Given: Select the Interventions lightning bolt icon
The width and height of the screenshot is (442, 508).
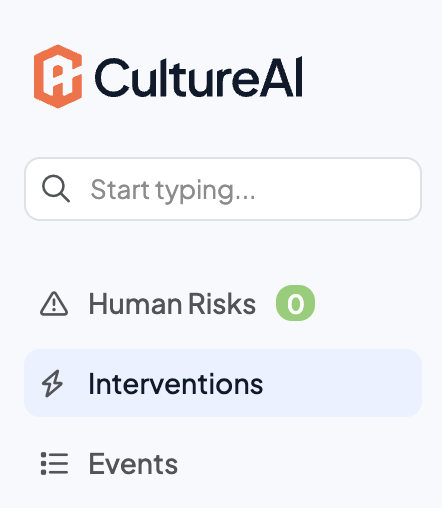Looking at the screenshot, I should click(x=52, y=383).
